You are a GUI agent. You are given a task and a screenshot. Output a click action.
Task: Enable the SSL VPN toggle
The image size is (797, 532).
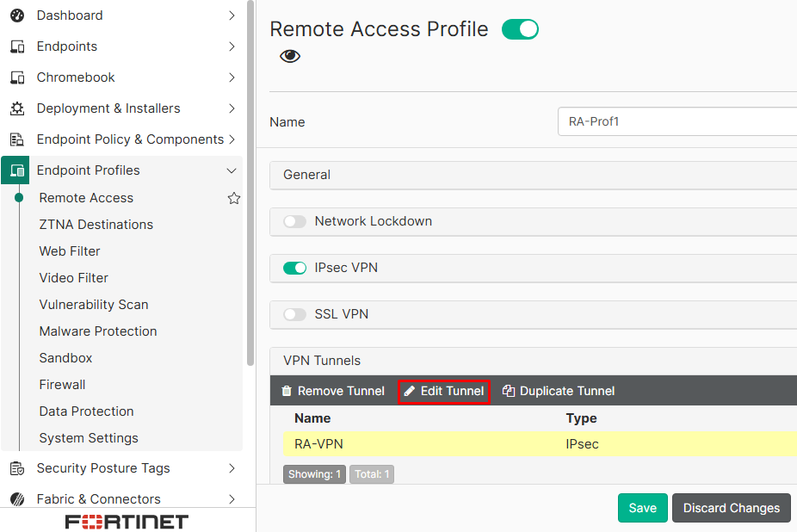point(294,314)
